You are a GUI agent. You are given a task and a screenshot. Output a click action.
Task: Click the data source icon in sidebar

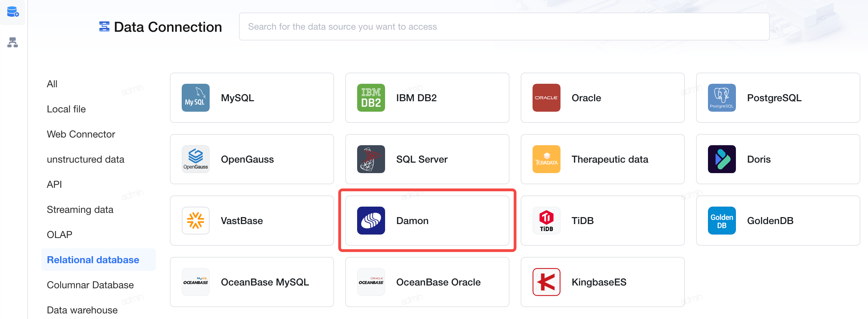[13, 12]
